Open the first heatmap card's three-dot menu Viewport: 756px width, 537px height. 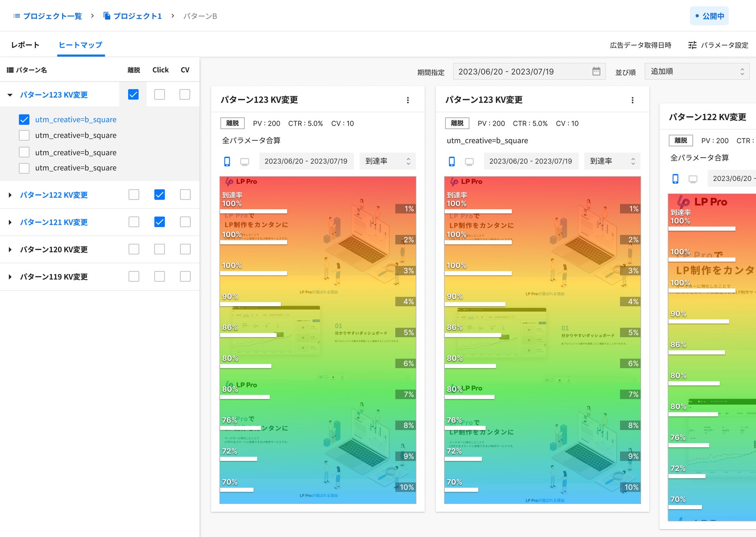click(408, 100)
